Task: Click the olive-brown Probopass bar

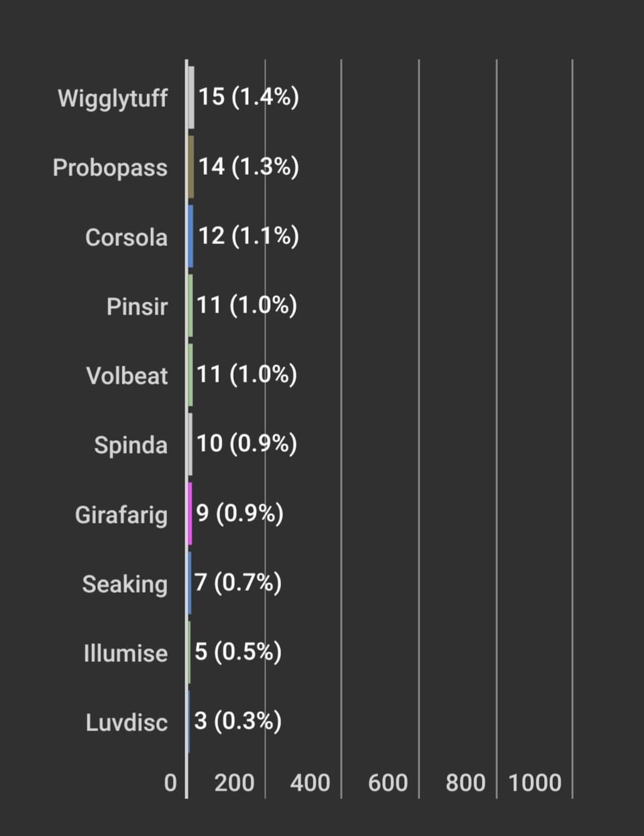Action: [x=191, y=167]
